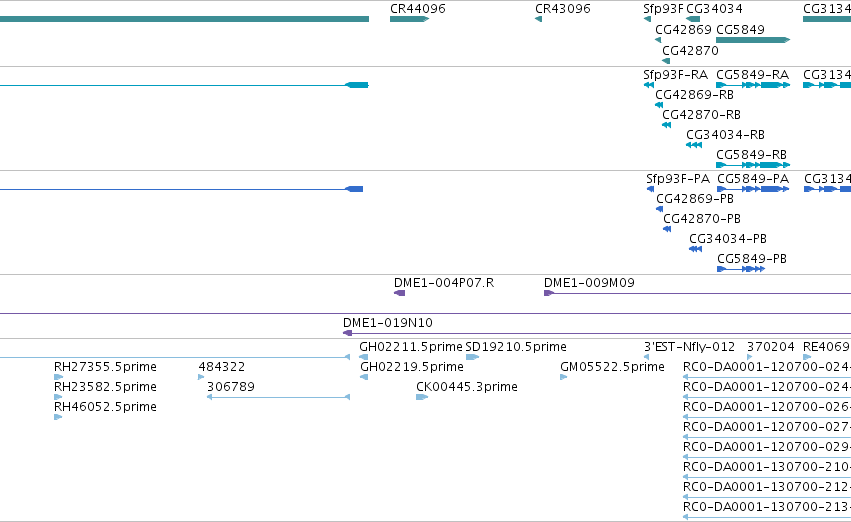851x522 pixels.
Task: Click the CG5849-PB protein label
Action: [x=752, y=259]
